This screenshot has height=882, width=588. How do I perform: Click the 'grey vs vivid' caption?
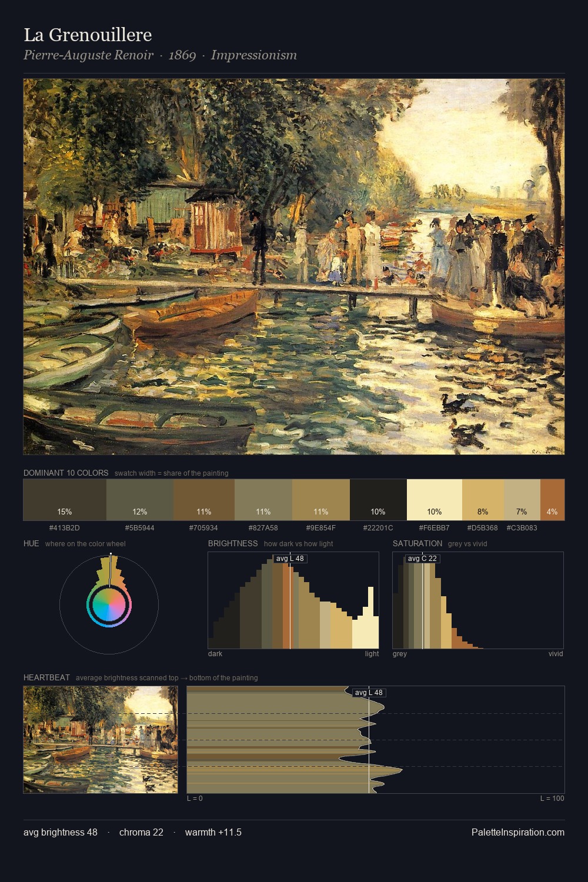(469, 544)
